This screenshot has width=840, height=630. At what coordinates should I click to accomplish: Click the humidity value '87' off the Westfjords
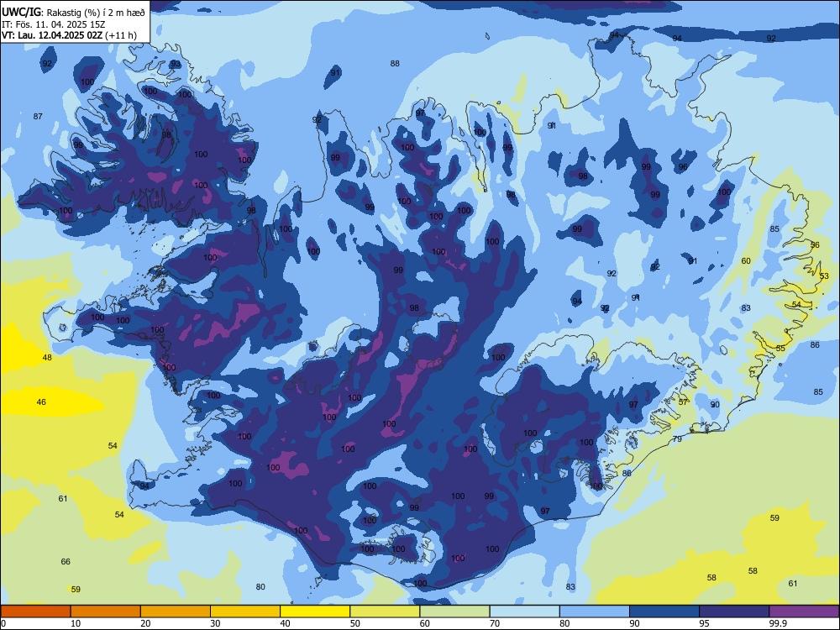click(x=38, y=116)
